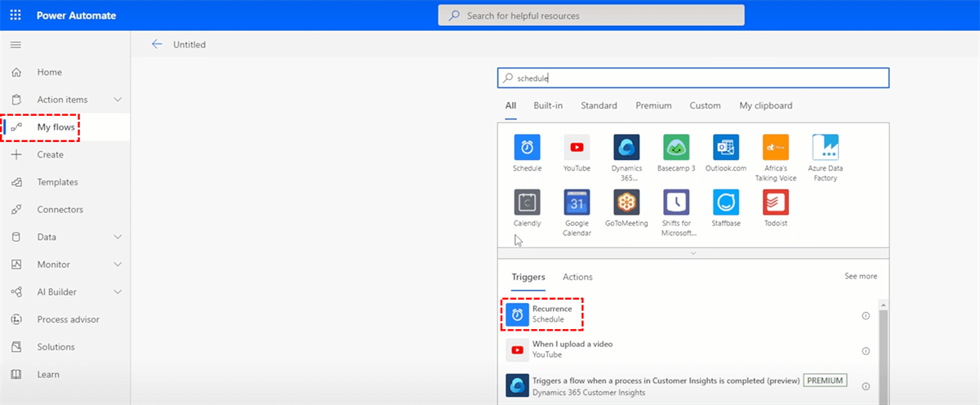Select the Shifts for Microsoft connector icon
This screenshot has height=405, width=980.
coord(676,202)
